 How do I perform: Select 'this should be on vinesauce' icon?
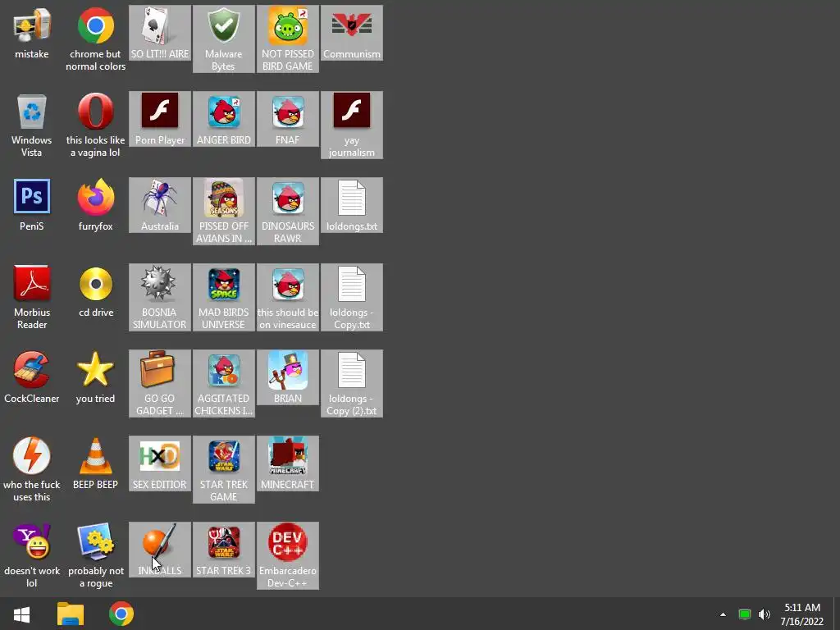click(288, 297)
